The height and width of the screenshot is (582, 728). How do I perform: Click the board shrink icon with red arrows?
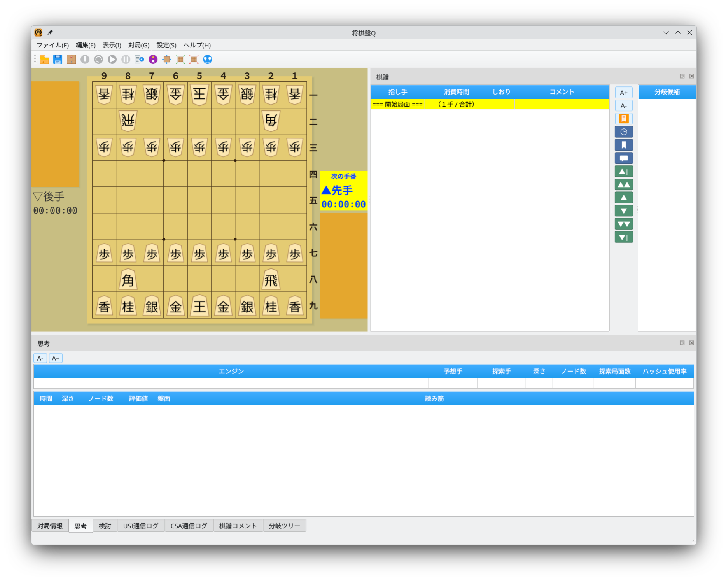coord(194,60)
